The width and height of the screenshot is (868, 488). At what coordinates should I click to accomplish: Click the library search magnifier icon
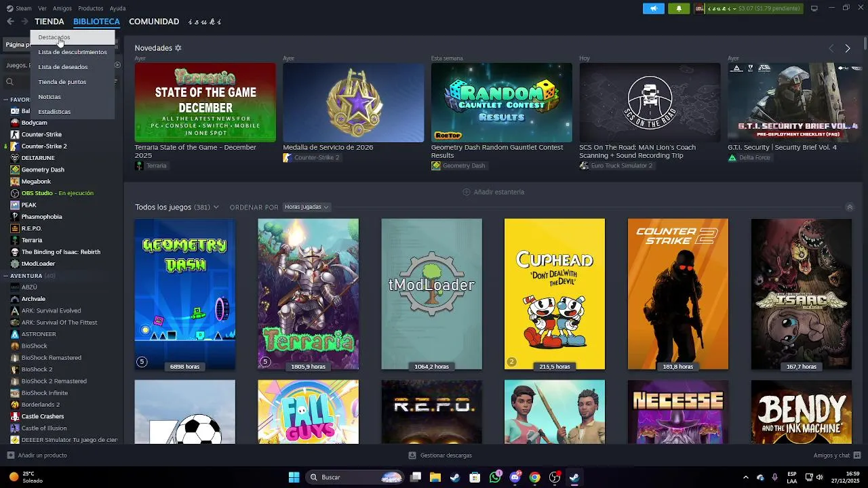tap(9, 82)
